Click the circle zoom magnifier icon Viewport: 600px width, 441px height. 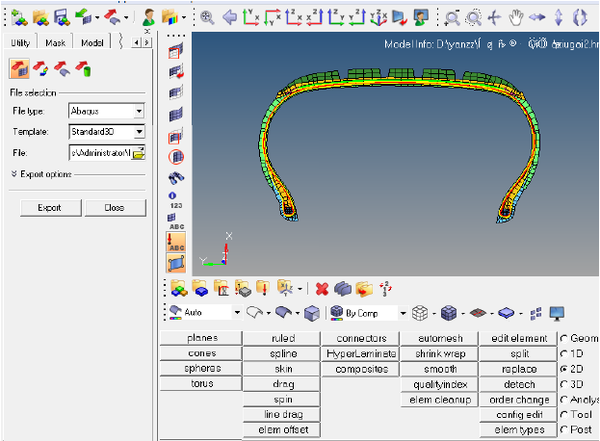coord(474,18)
